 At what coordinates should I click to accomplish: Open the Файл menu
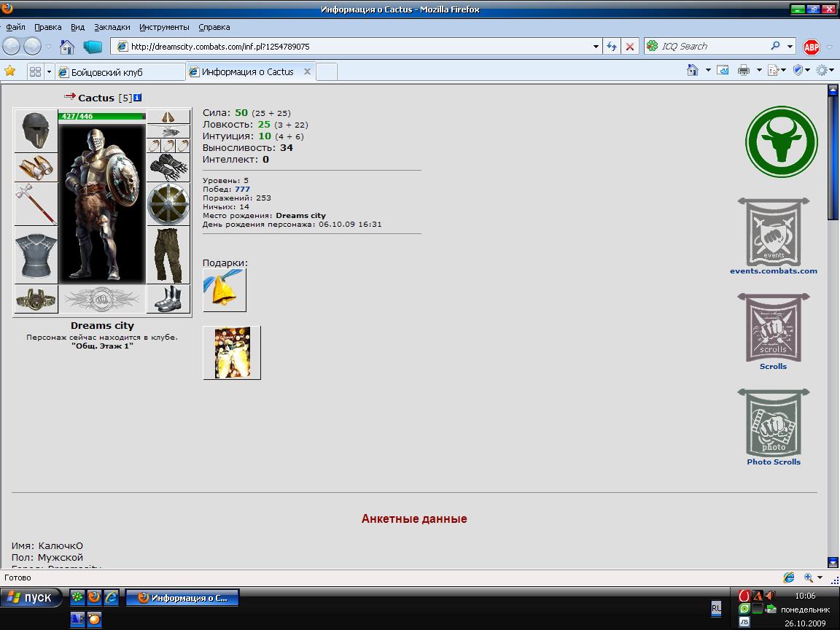[x=15, y=27]
